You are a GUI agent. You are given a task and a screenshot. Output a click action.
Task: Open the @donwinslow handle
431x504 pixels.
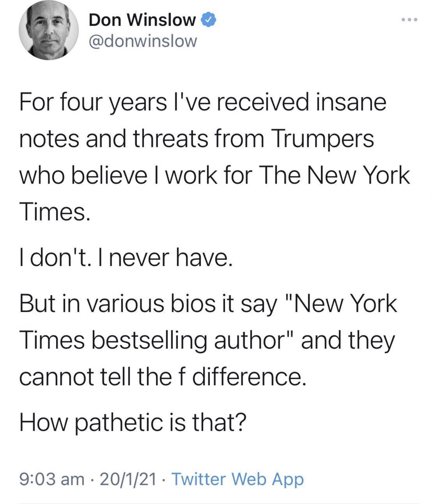pos(143,41)
